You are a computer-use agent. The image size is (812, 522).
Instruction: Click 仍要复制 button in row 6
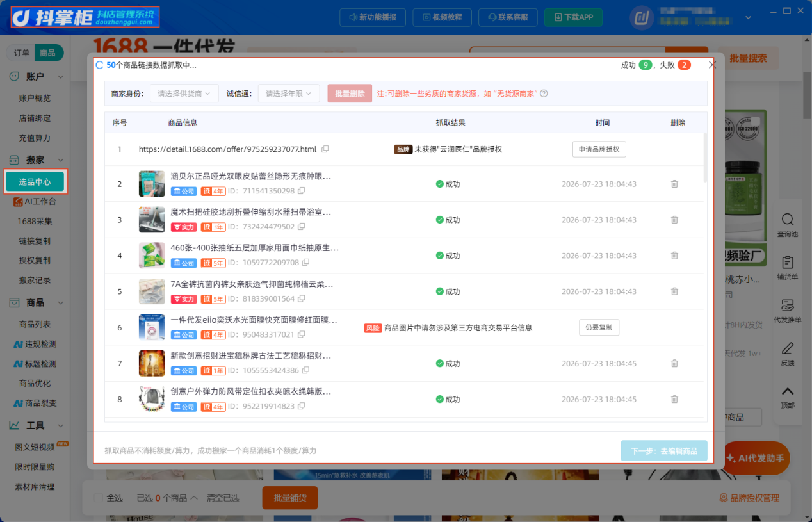pos(599,327)
